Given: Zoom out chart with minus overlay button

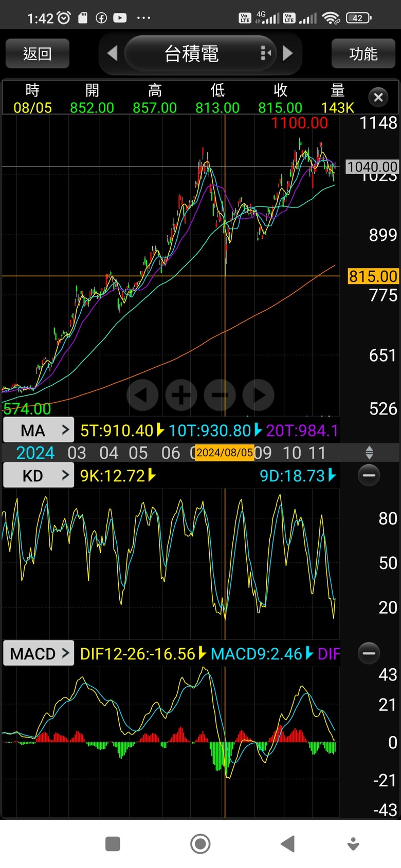Looking at the screenshot, I should [220, 395].
